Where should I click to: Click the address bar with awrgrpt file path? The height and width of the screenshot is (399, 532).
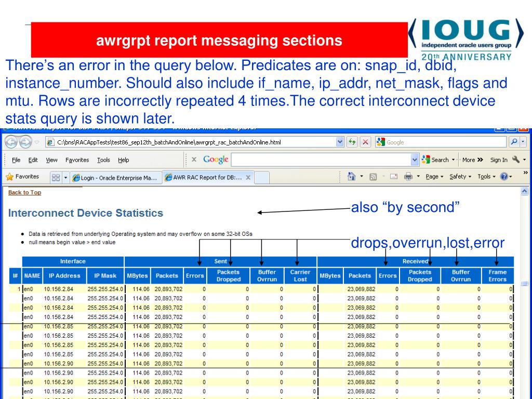pyautogui.click(x=191, y=142)
